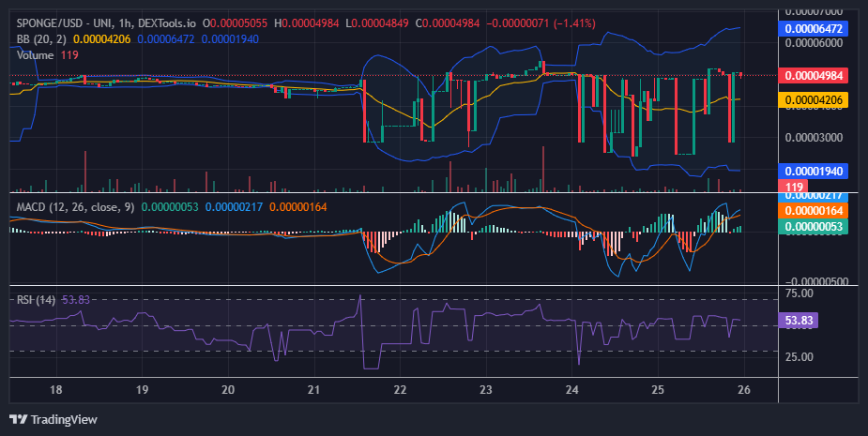Click the red current price label 0.00004984
Screen dimensions: 868x436
814,75
